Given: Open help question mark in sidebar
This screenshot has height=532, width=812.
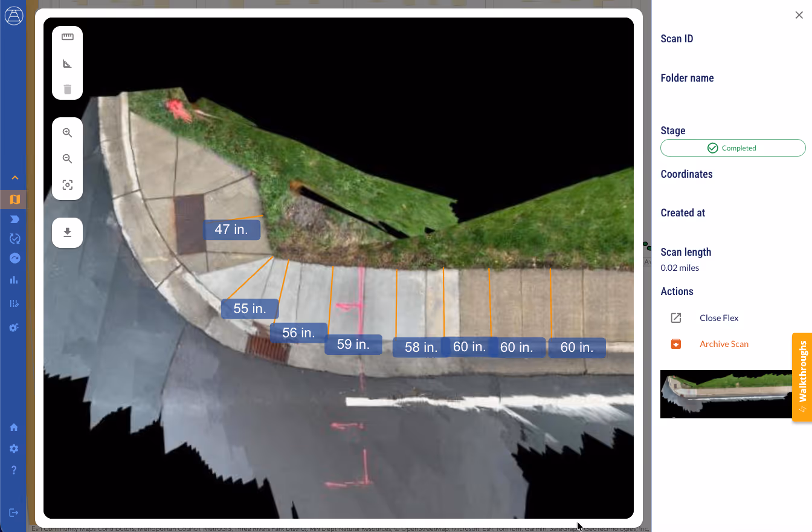Looking at the screenshot, I should tap(14, 470).
